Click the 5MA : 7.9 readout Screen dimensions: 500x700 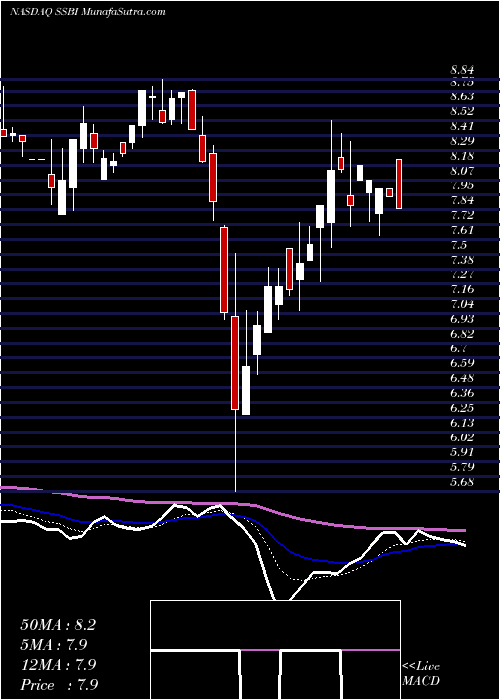(54, 645)
